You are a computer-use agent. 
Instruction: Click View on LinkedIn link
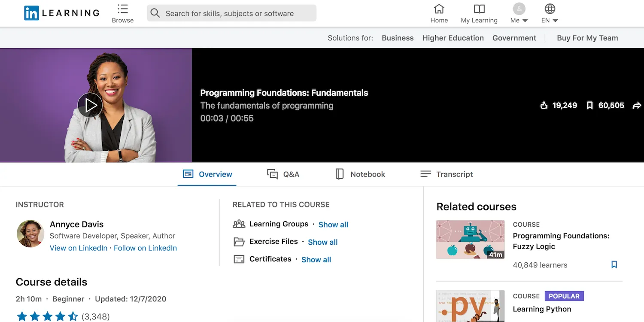[x=79, y=248]
